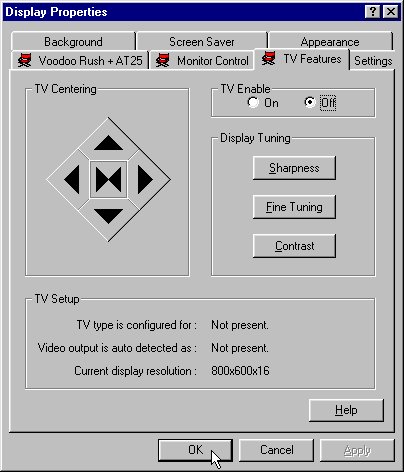
Task: Click the director chair icon on Monitor Control tab
Action: pyautogui.click(x=163, y=60)
